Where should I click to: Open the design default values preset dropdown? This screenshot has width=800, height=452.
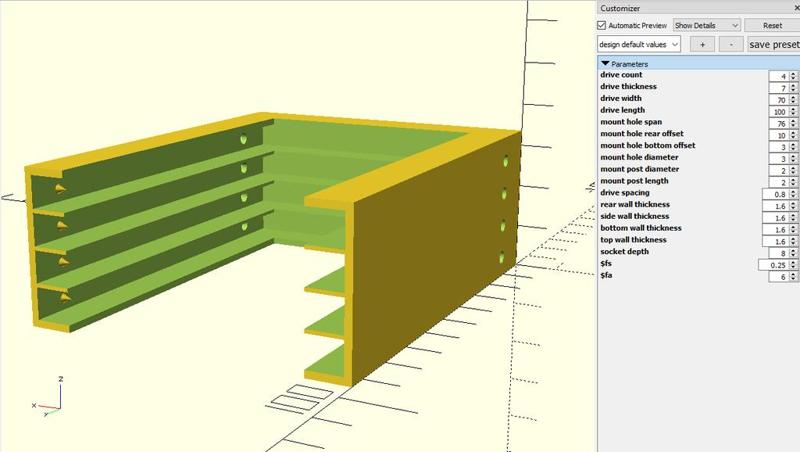(639, 44)
